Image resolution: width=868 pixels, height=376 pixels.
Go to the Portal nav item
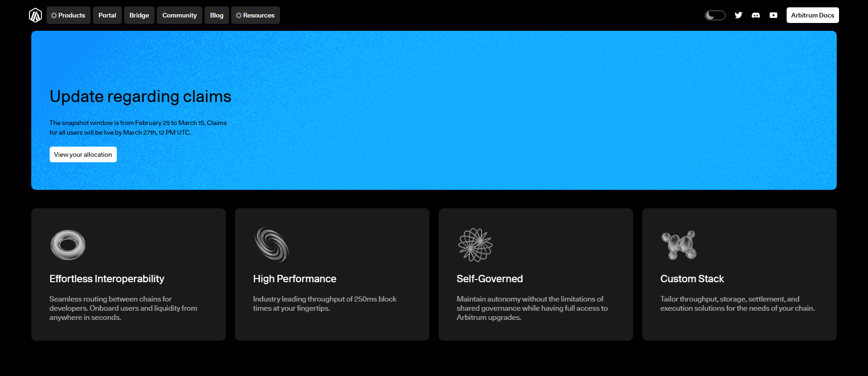[x=107, y=15]
